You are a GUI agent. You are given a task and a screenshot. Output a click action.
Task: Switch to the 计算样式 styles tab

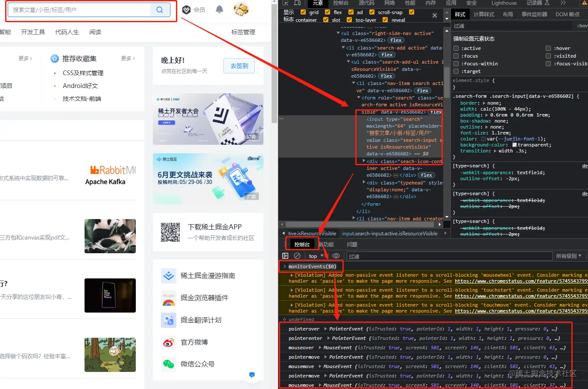click(483, 14)
